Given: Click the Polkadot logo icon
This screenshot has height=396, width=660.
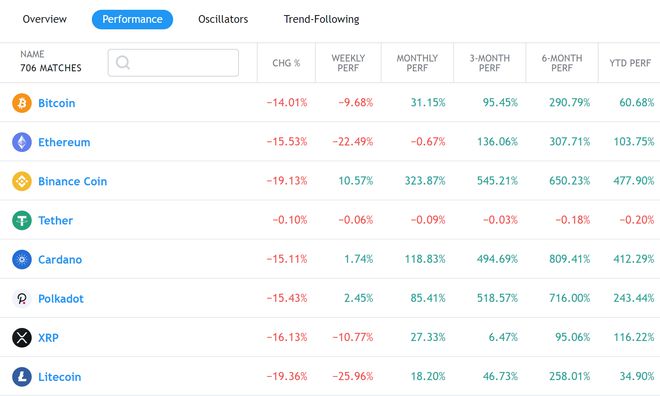Looking at the screenshot, I should (22, 299).
